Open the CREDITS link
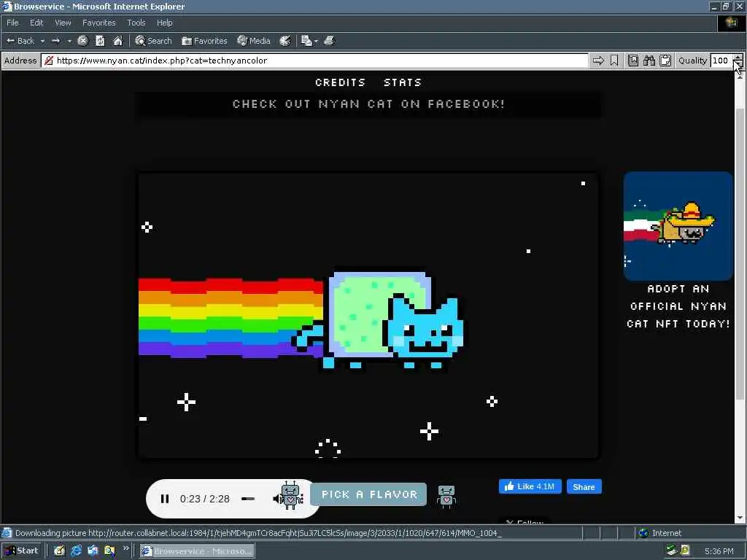This screenshot has width=747, height=560. pyautogui.click(x=340, y=82)
